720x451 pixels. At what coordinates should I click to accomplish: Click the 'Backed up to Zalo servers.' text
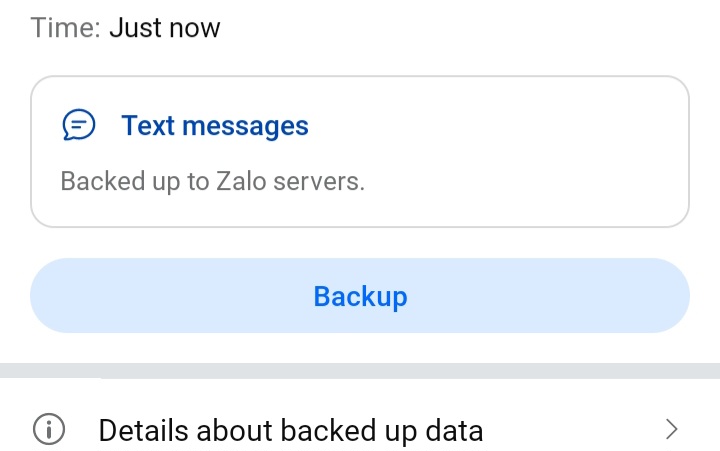212,182
